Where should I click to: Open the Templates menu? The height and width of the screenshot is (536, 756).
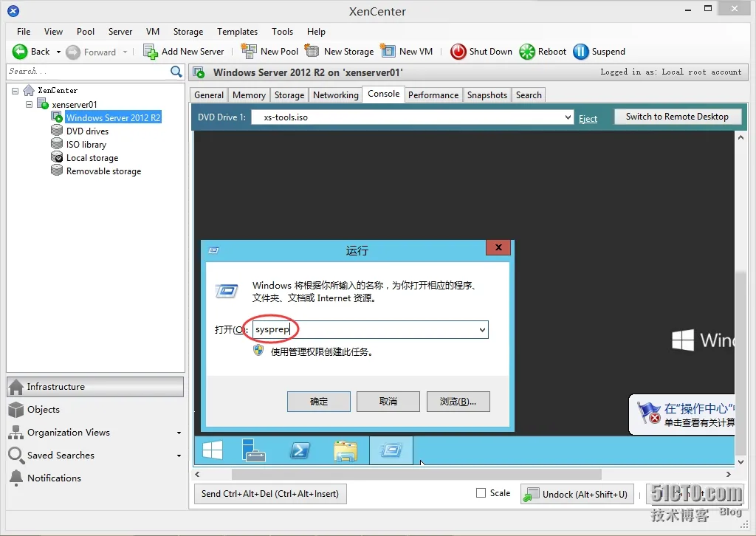click(237, 31)
